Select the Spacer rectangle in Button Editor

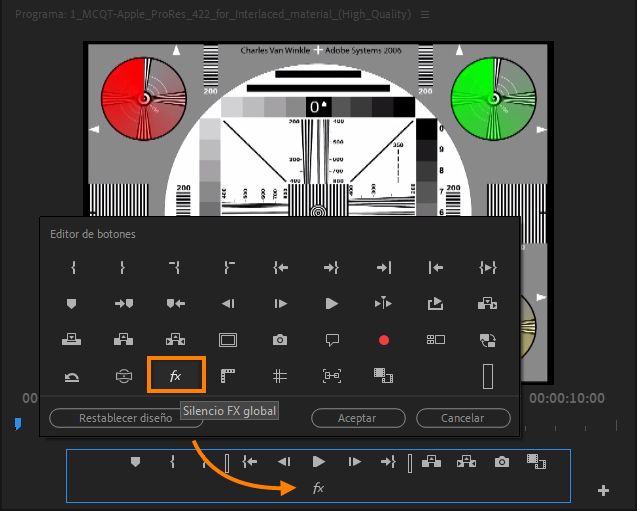pos(488,377)
